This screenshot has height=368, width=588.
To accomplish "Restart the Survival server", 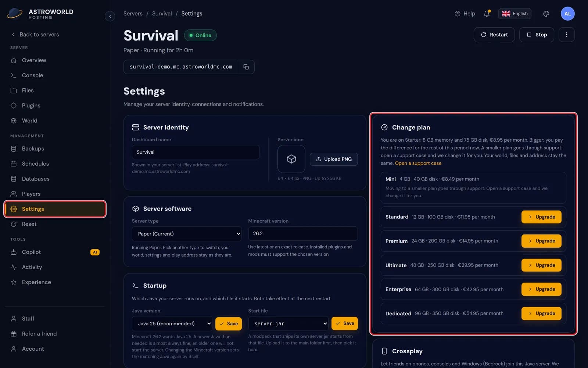I will pos(494,35).
